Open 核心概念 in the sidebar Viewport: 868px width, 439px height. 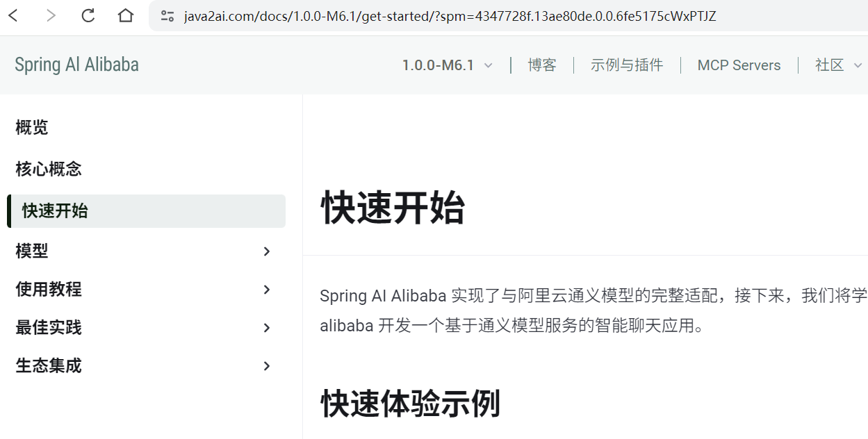49,169
